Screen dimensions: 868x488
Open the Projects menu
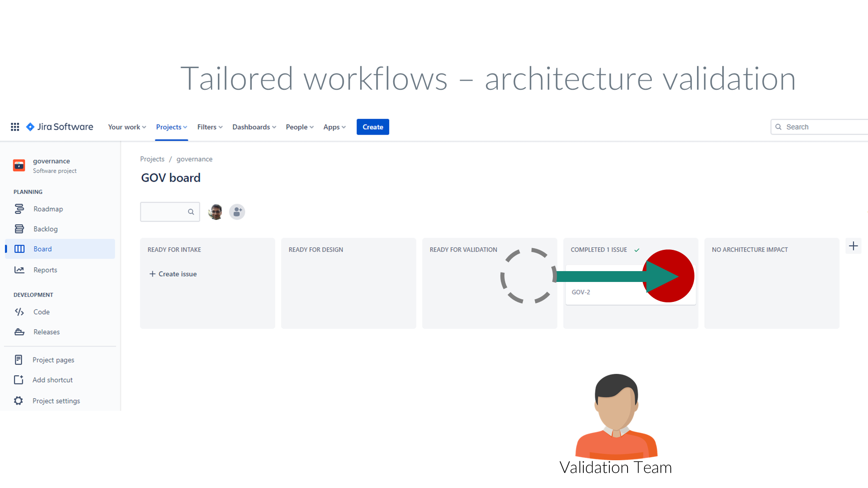171,127
